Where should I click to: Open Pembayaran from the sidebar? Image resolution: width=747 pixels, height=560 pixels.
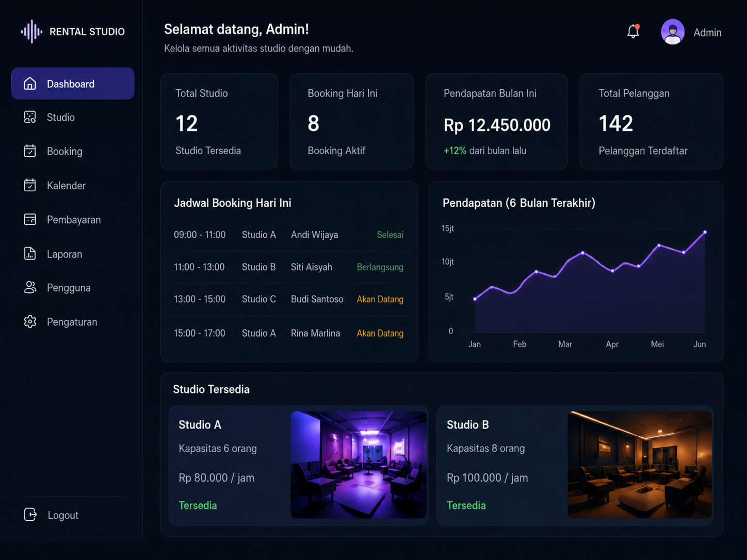(74, 220)
